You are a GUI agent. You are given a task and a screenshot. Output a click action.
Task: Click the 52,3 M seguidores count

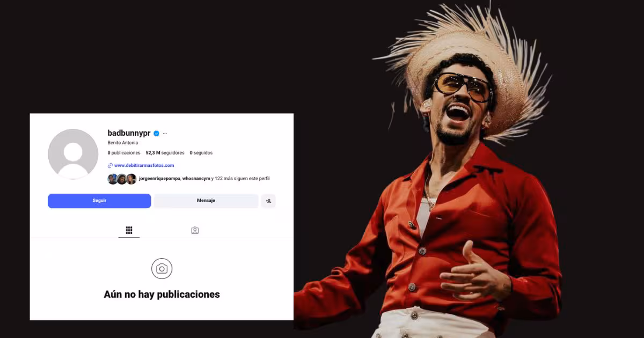tap(164, 153)
